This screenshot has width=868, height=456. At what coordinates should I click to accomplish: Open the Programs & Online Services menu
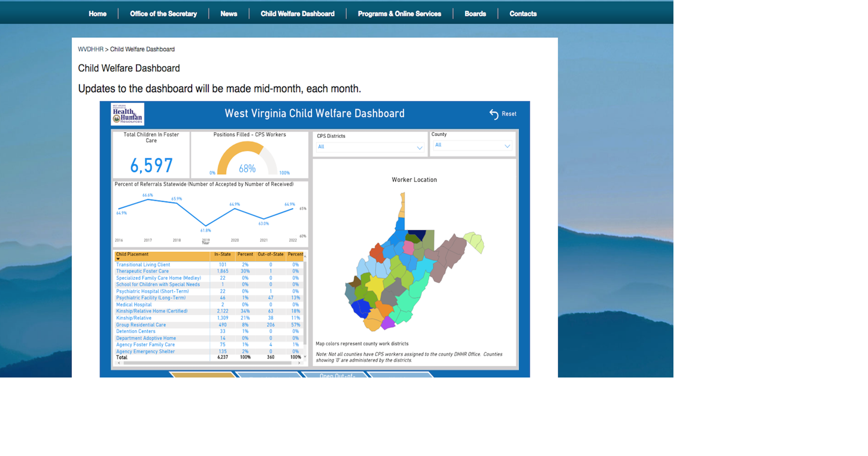pyautogui.click(x=400, y=13)
